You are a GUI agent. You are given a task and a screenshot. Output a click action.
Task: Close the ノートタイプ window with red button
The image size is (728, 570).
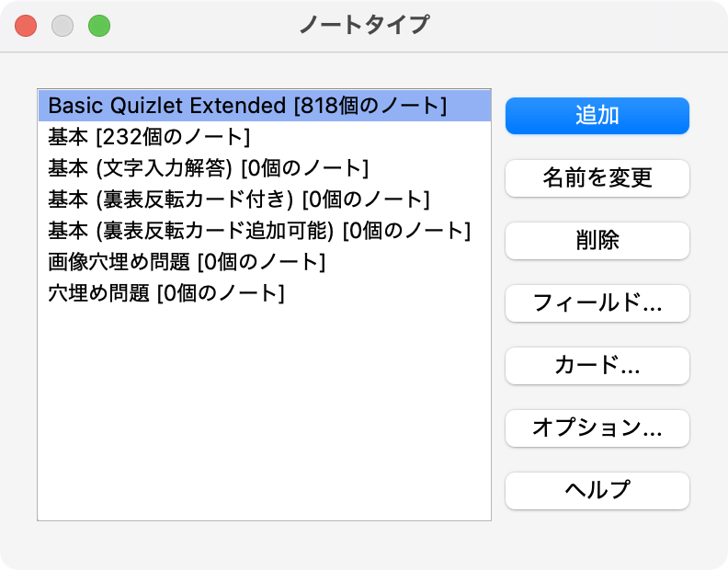click(26, 26)
